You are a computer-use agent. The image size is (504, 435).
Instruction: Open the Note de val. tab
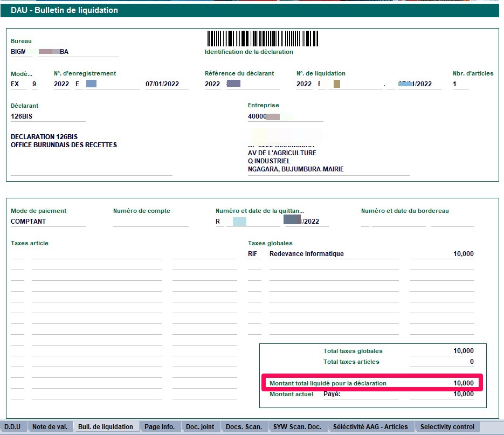(x=50, y=426)
